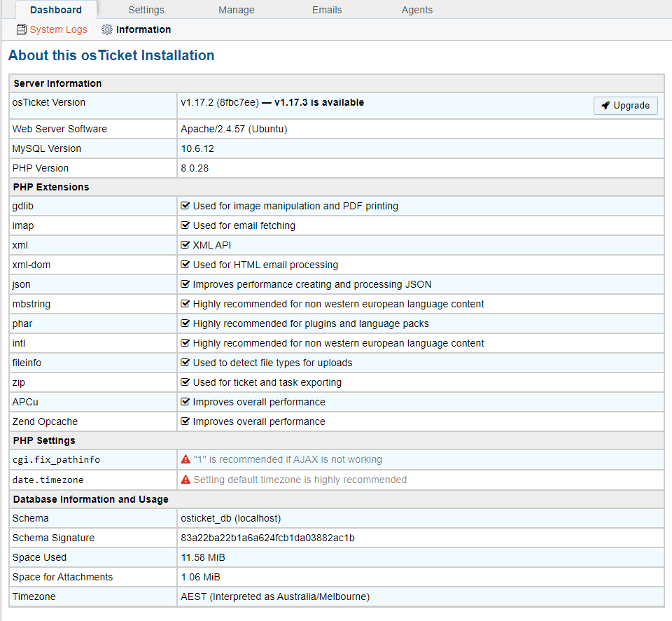672x621 pixels.
Task: Open the Emails tab
Action: click(x=327, y=10)
